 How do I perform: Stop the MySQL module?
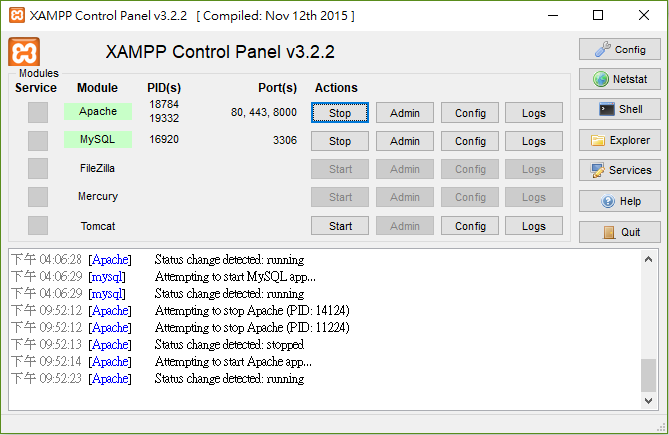point(340,141)
